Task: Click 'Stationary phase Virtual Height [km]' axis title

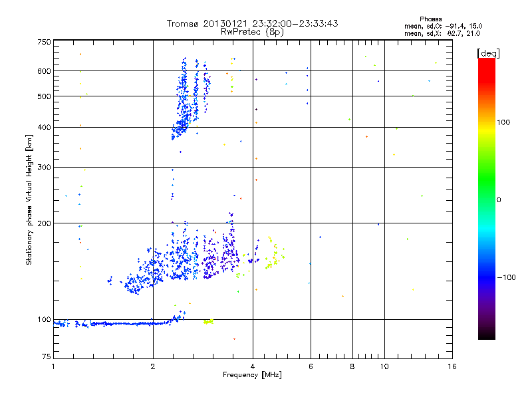Action: click(x=29, y=199)
